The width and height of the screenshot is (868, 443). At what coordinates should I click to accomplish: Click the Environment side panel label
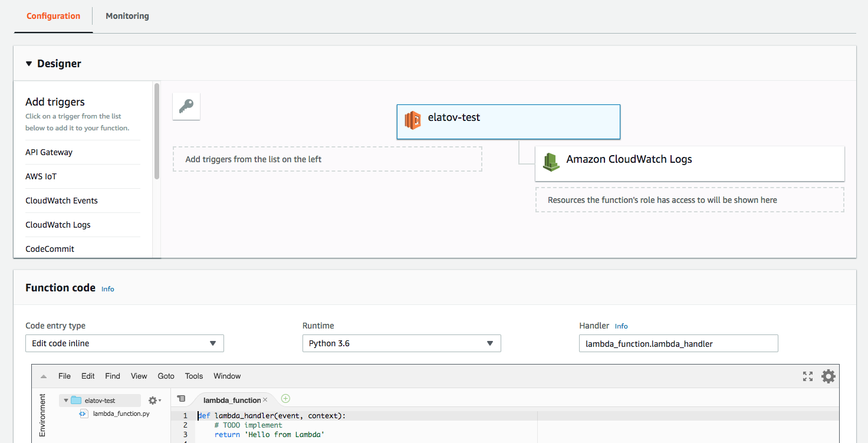click(42, 415)
